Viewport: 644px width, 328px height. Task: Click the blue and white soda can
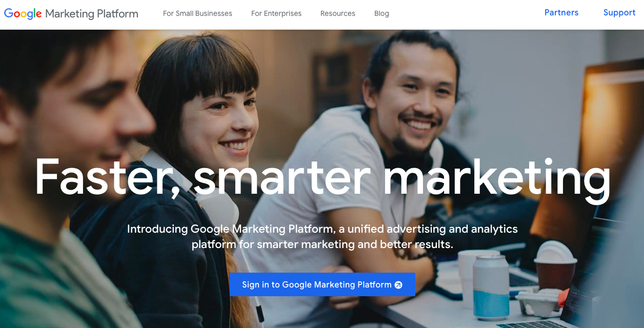(x=491, y=288)
